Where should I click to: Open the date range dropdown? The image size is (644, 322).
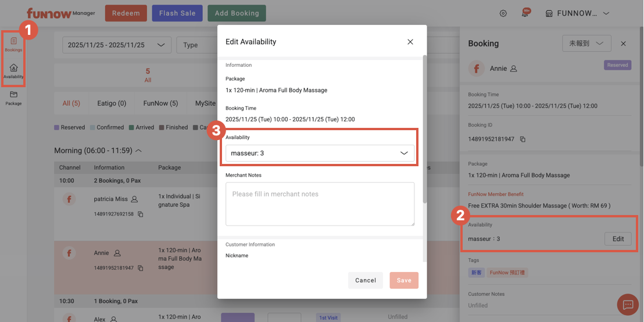pyautogui.click(x=116, y=45)
